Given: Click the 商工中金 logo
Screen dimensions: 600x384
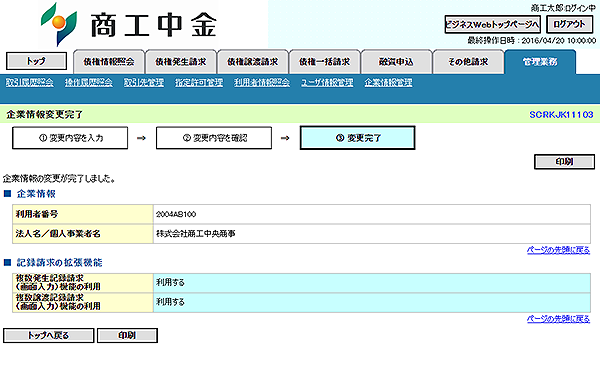Looking at the screenshot, I should (x=129, y=24).
